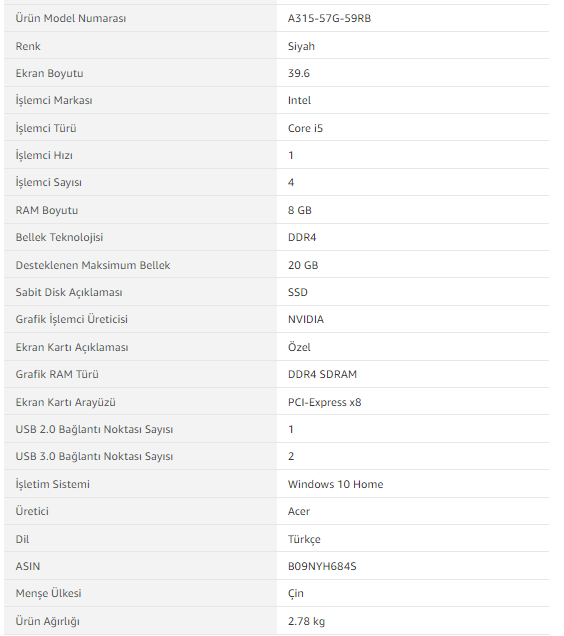Click the Ekran Boyutu label

[50, 73]
